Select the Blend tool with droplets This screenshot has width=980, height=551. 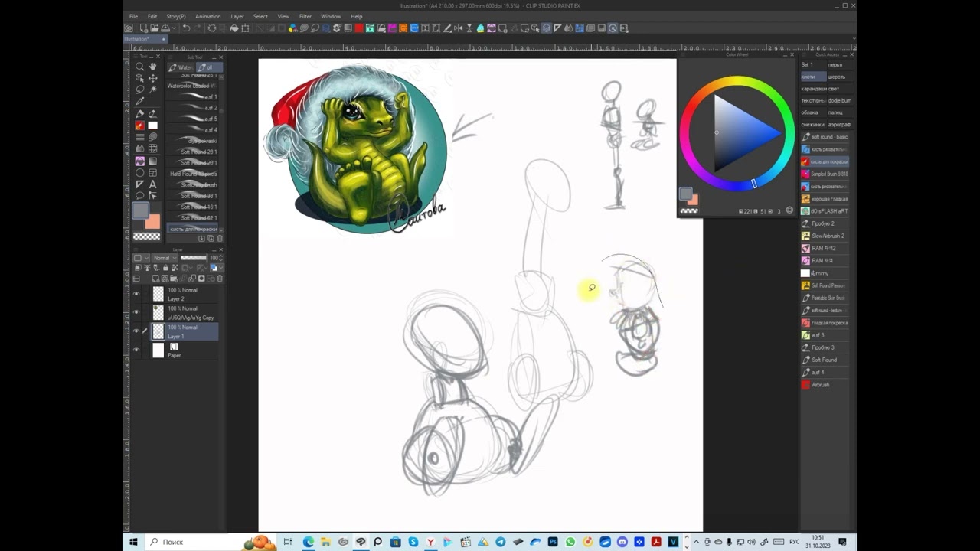click(x=139, y=148)
